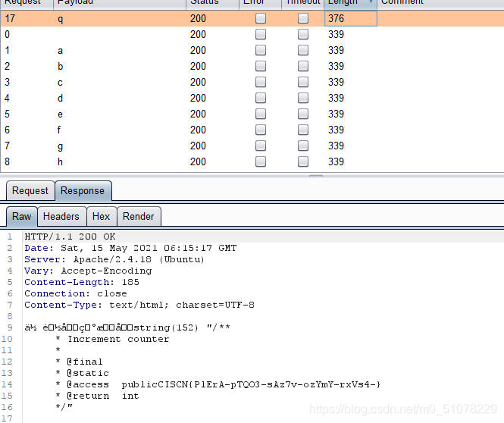Sort by the Status column header
504x423 pixels.
point(212,3)
